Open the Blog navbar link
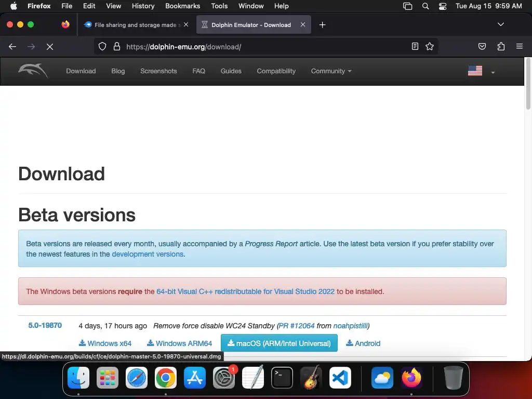The image size is (532, 399). [118, 71]
